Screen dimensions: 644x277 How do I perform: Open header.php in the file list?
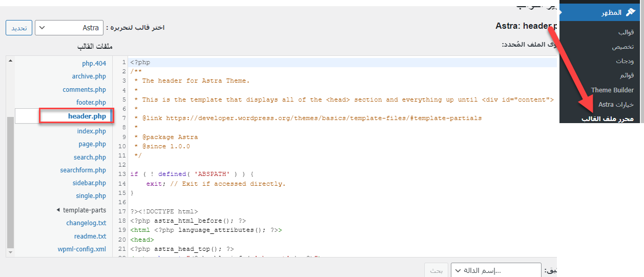point(87,116)
